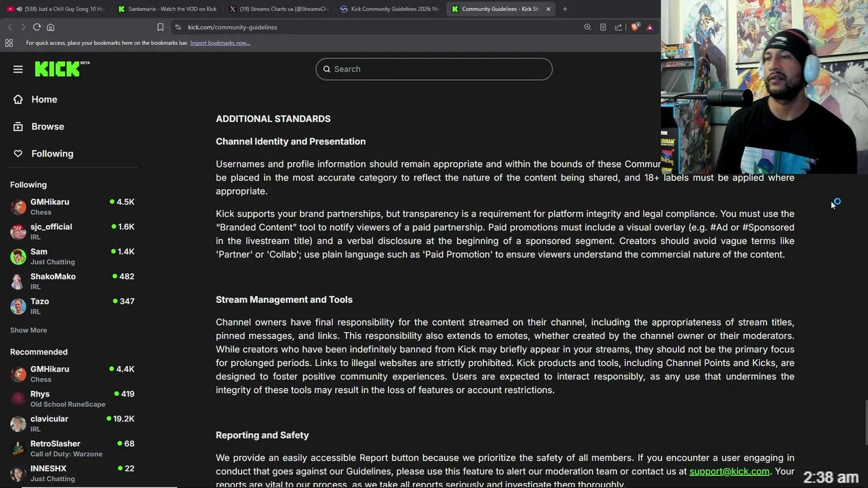Open Rhys Old School RuneScape channel
Image resolution: width=868 pixels, height=488 pixels.
click(x=73, y=399)
